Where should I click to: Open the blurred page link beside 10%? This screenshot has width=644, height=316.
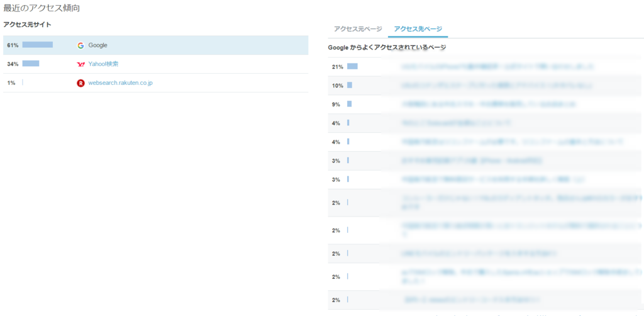coord(497,86)
